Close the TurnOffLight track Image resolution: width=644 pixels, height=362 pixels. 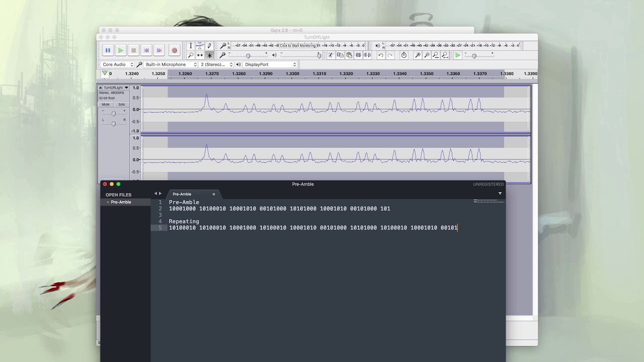100,87
